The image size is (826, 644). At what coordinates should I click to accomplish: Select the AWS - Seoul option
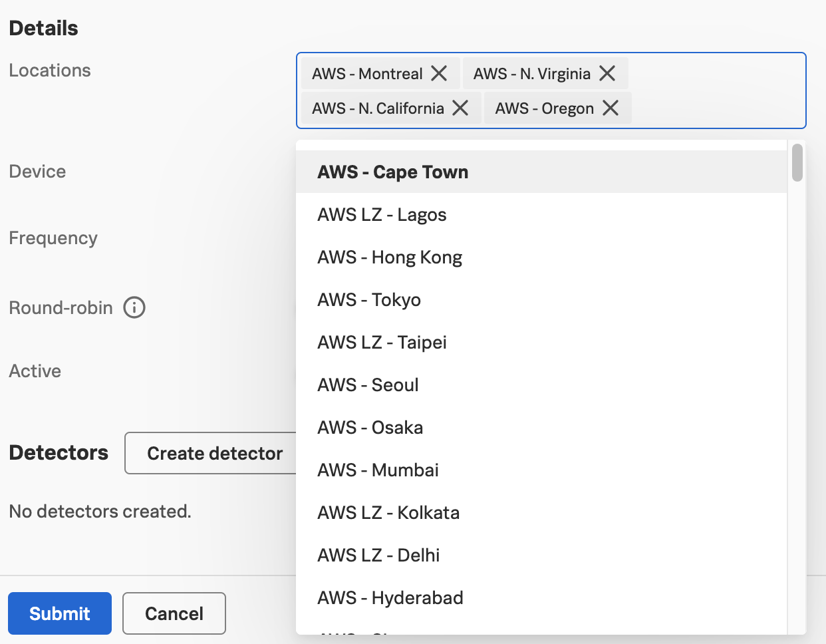pos(368,385)
